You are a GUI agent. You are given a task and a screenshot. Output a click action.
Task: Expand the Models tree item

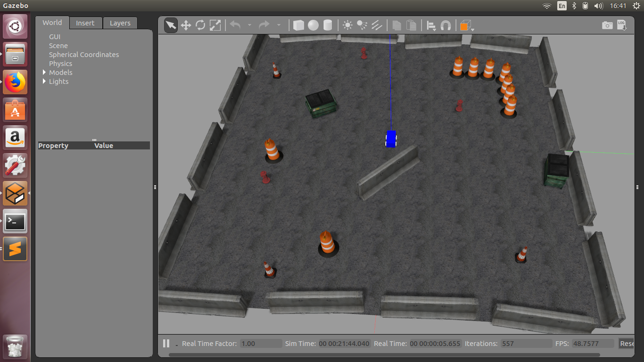(x=44, y=72)
